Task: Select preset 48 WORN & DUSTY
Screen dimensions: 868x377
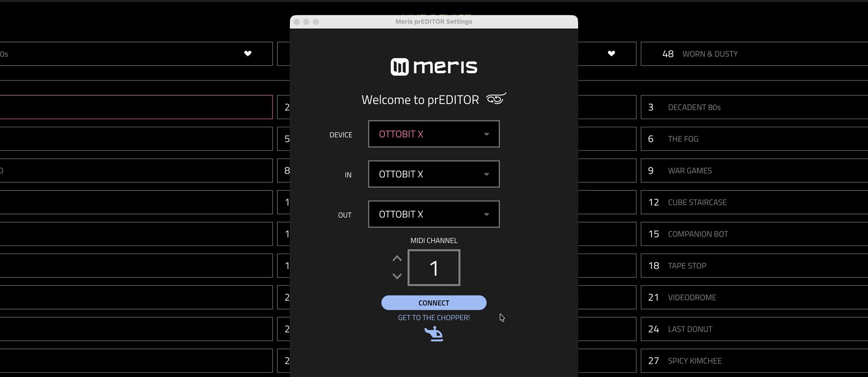Action: [x=754, y=54]
